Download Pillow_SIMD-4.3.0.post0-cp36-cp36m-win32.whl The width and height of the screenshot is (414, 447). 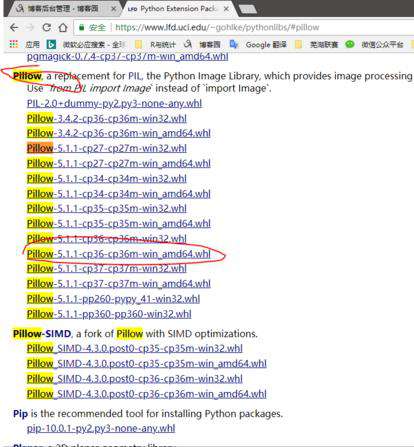click(135, 379)
